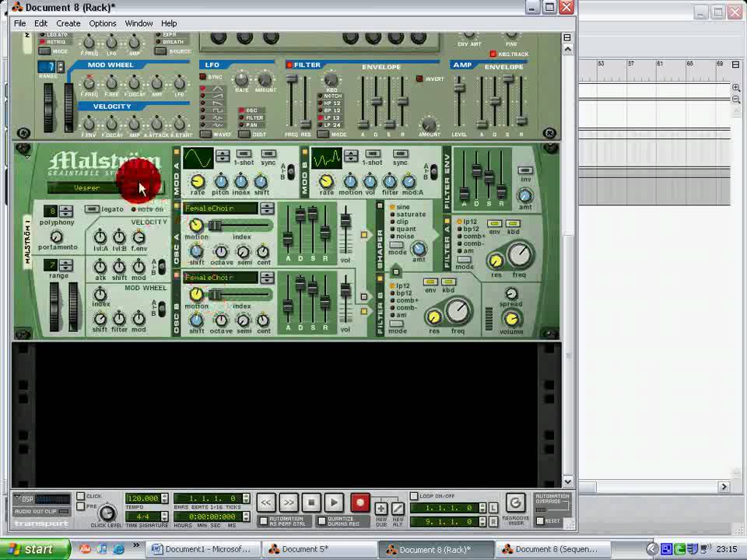747x560 pixels.
Task: Click the Shaper mode button
Action: 396,245
